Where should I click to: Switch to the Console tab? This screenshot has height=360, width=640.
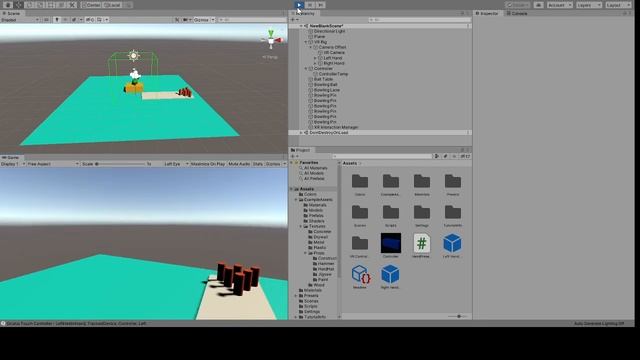pos(517,13)
